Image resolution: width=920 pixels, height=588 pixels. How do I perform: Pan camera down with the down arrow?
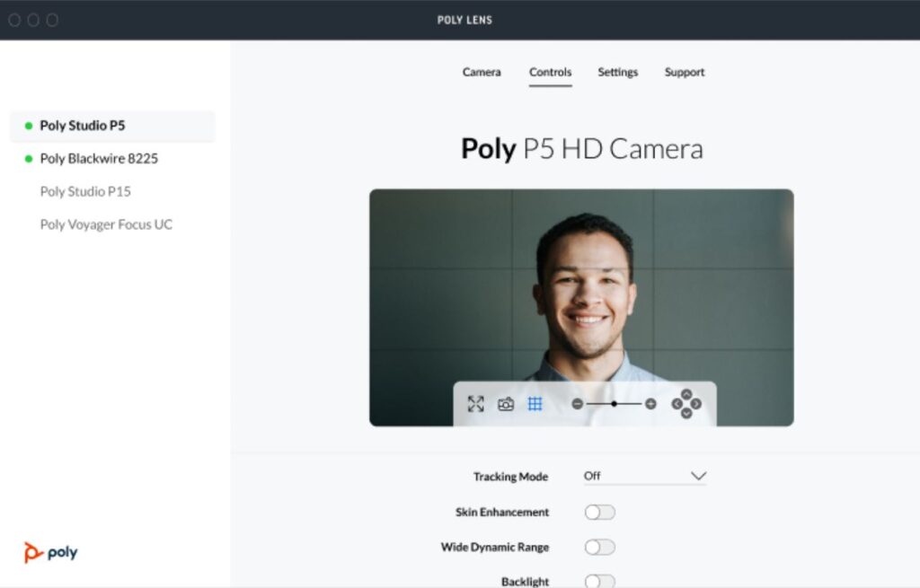tap(686, 414)
